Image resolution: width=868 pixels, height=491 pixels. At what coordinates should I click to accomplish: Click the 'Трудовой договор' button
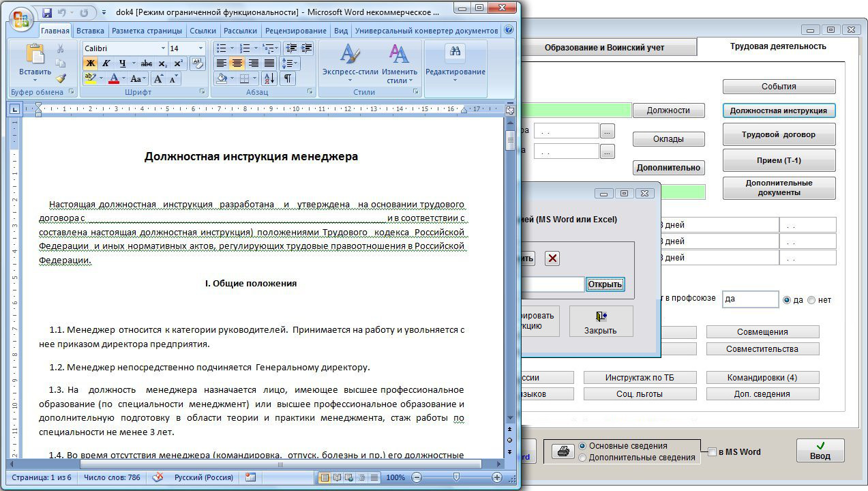[x=779, y=134]
